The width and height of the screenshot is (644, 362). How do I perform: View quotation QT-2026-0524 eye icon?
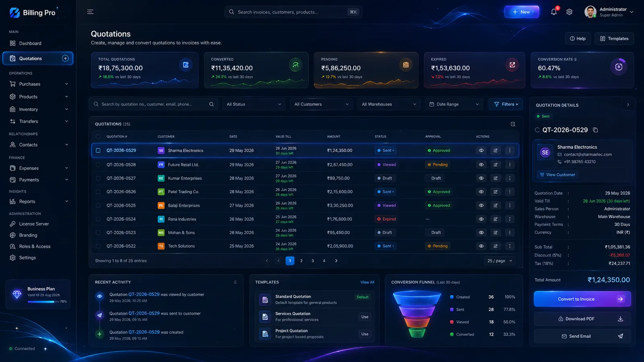[481, 219]
